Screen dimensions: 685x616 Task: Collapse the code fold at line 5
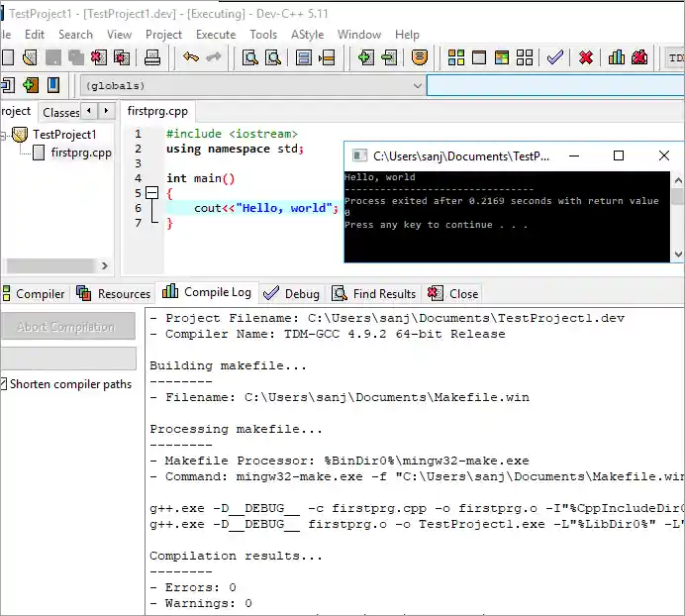click(151, 193)
